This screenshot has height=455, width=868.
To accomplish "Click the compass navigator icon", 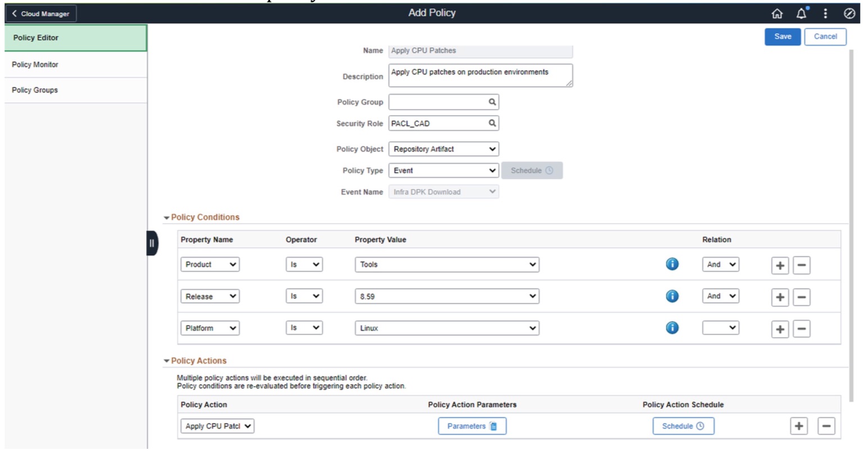I will click(849, 13).
